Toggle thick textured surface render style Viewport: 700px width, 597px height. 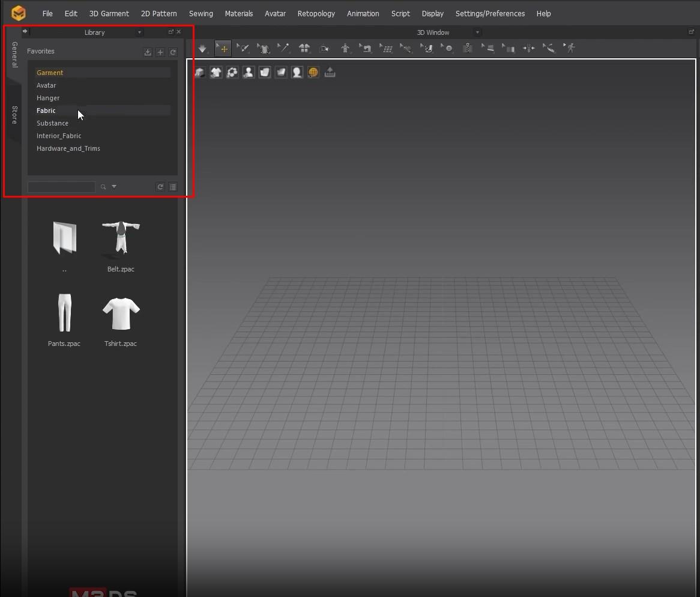click(265, 72)
